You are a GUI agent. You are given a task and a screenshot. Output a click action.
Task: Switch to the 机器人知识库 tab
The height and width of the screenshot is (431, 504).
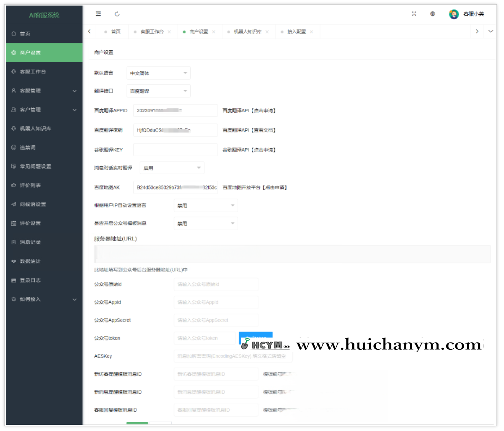[x=246, y=31]
